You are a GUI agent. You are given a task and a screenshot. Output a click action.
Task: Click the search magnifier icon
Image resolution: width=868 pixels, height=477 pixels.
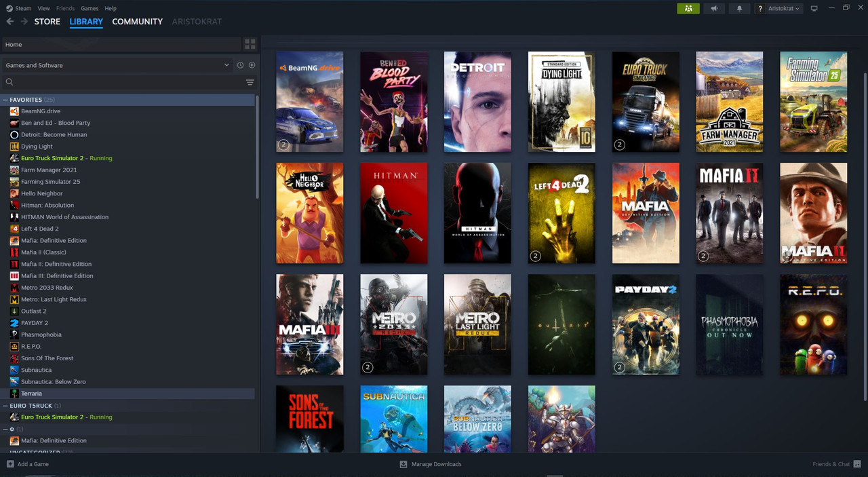(9, 82)
